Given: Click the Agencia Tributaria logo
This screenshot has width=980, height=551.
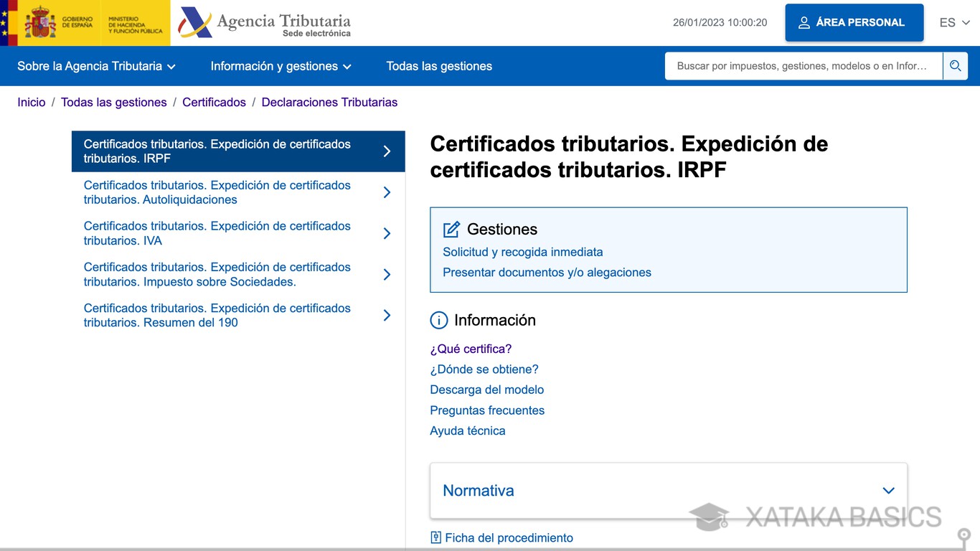Looking at the screenshot, I should [265, 23].
